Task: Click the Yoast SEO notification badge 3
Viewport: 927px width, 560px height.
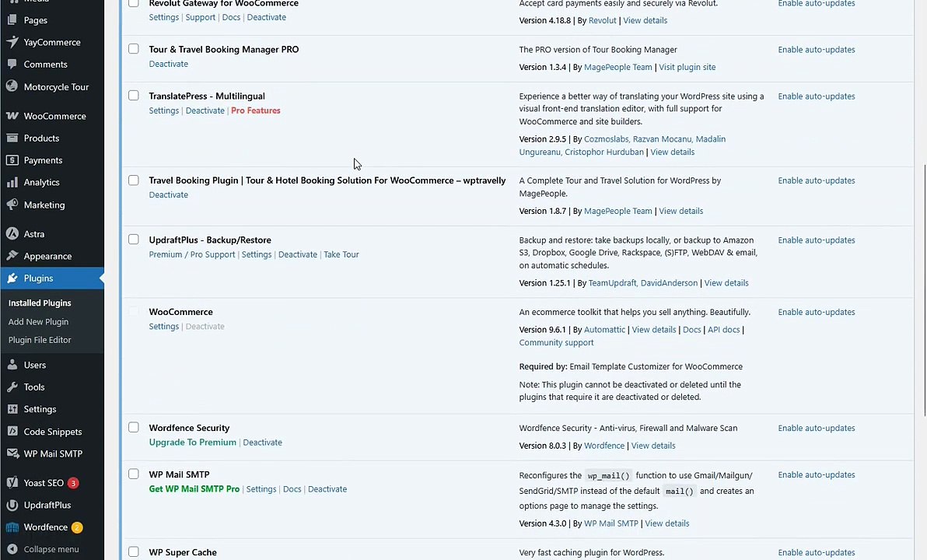Action: coord(73,483)
